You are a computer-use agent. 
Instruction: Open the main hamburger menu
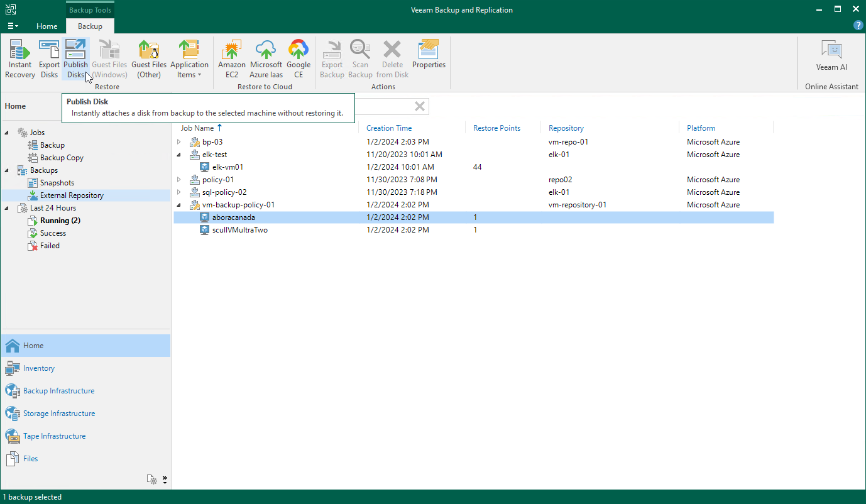[13, 26]
